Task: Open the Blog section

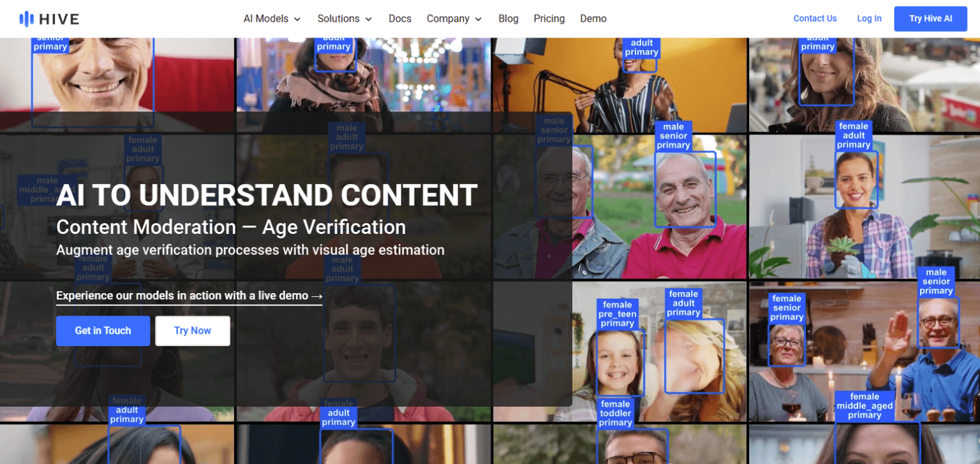Action: (509, 18)
